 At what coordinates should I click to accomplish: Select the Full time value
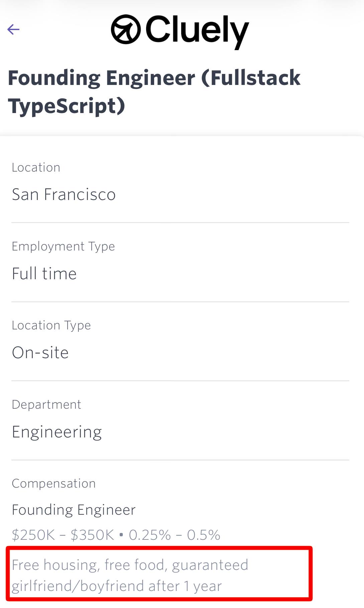pos(44,274)
